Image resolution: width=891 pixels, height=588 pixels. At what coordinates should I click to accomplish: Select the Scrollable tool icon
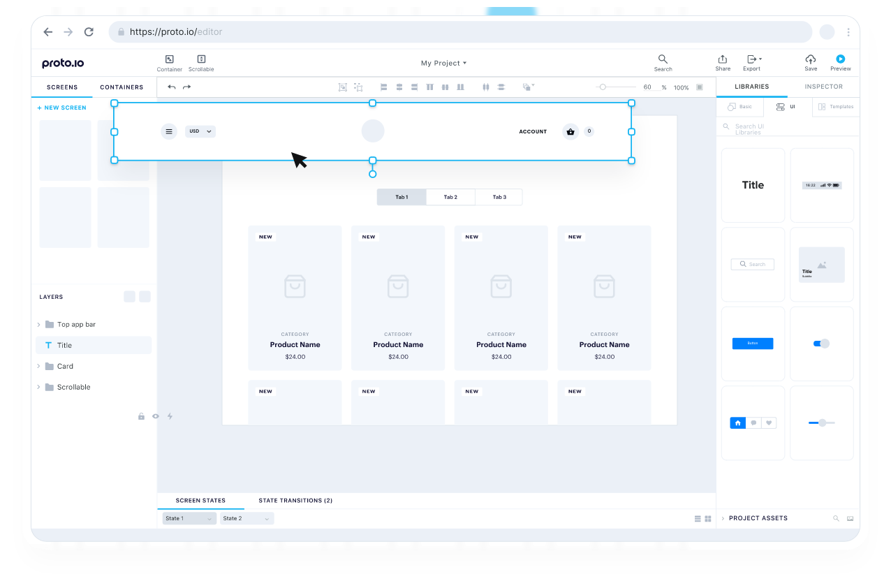[x=201, y=59]
